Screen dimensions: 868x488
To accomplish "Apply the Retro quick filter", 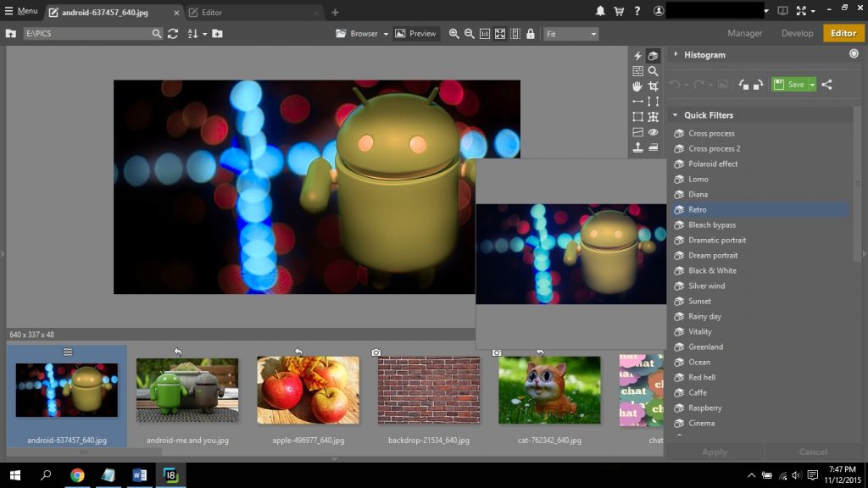I will tap(760, 210).
